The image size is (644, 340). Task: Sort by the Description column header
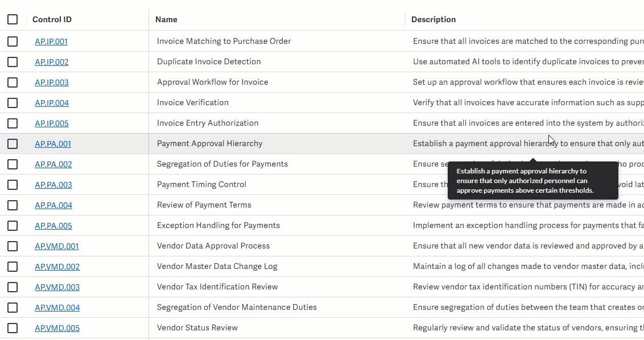pos(434,19)
